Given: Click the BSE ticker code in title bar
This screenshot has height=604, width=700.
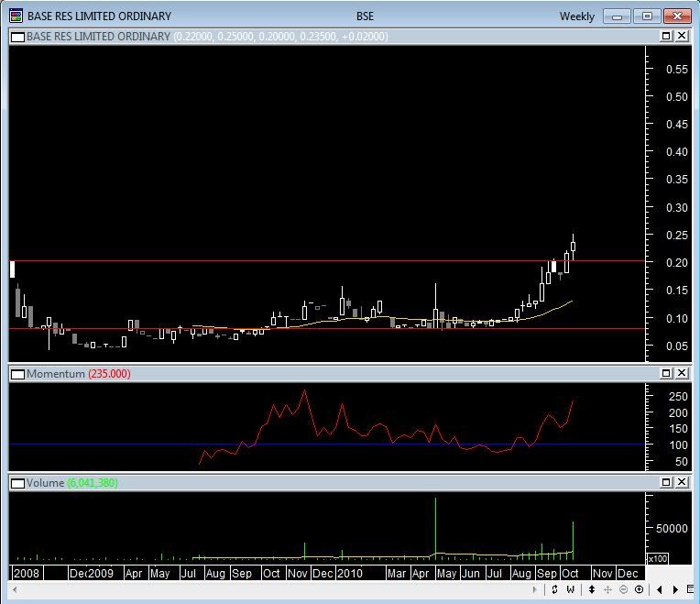Looking at the screenshot, I should point(365,16).
